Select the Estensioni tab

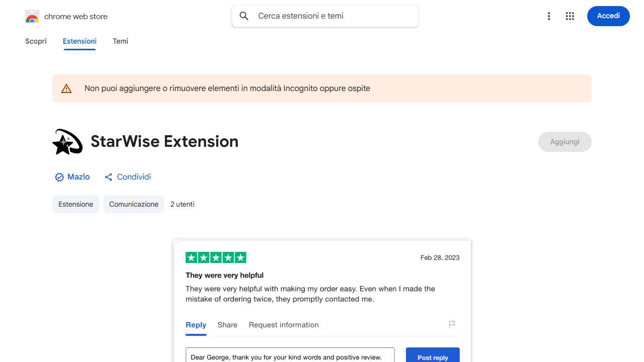click(79, 41)
